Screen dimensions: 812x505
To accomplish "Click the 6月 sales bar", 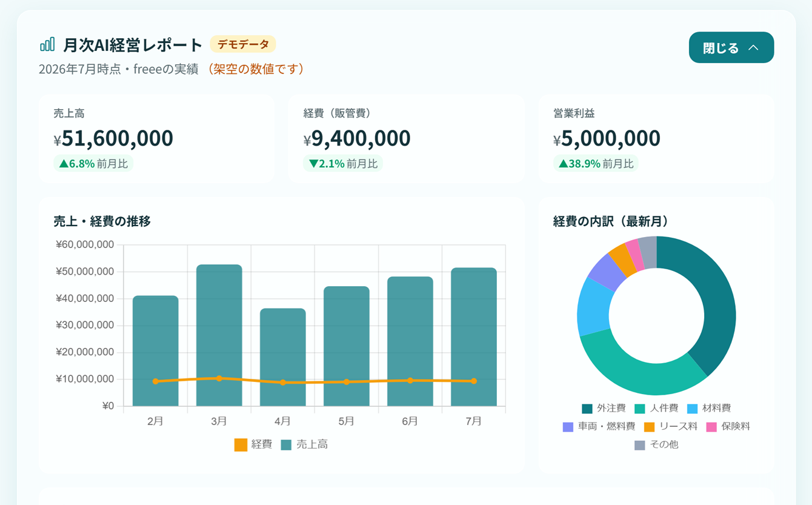I will [x=410, y=341].
